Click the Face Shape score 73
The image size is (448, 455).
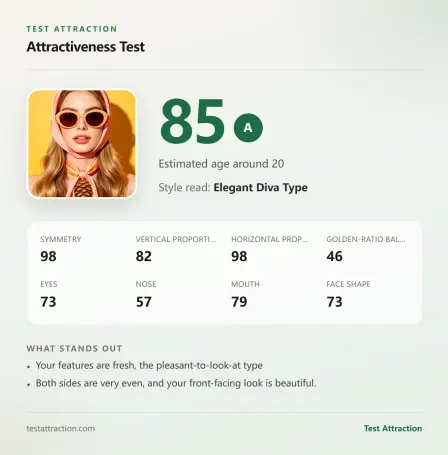click(335, 302)
